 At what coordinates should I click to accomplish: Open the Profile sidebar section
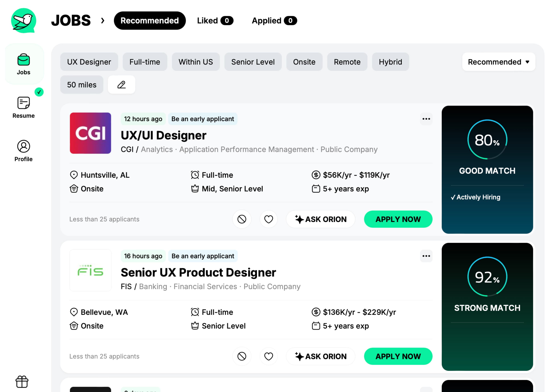(24, 151)
